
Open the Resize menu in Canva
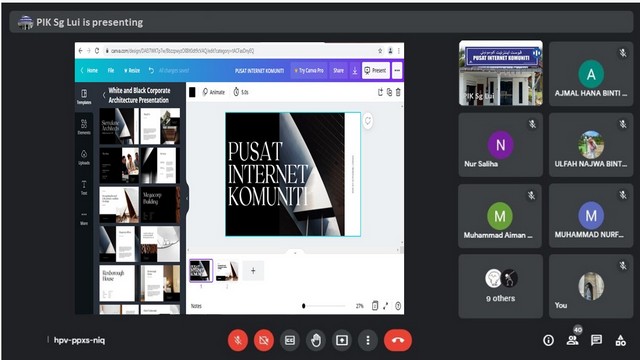click(132, 71)
